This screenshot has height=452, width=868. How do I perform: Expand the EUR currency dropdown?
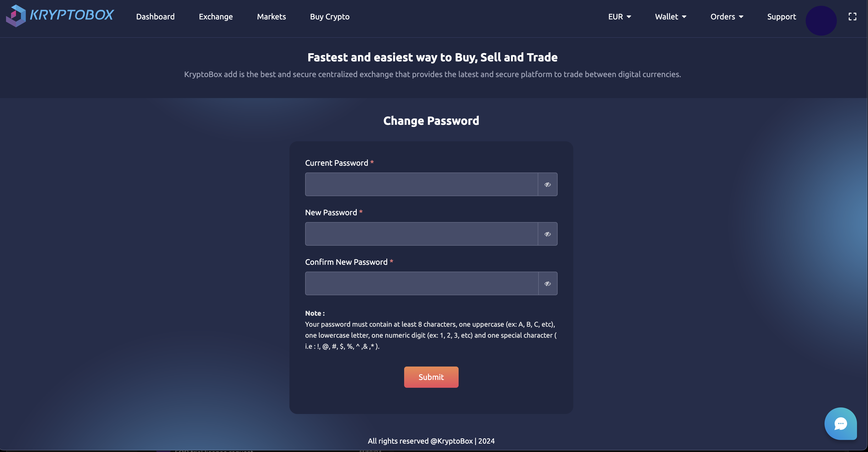coord(619,17)
